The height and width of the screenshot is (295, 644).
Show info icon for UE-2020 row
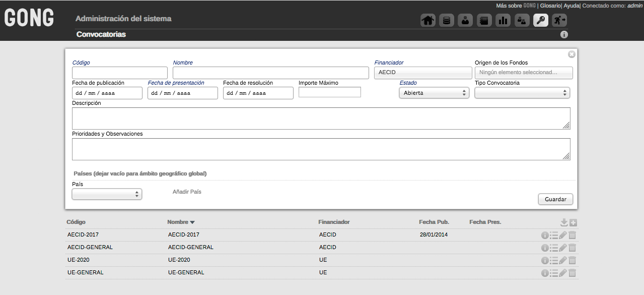[544, 260]
